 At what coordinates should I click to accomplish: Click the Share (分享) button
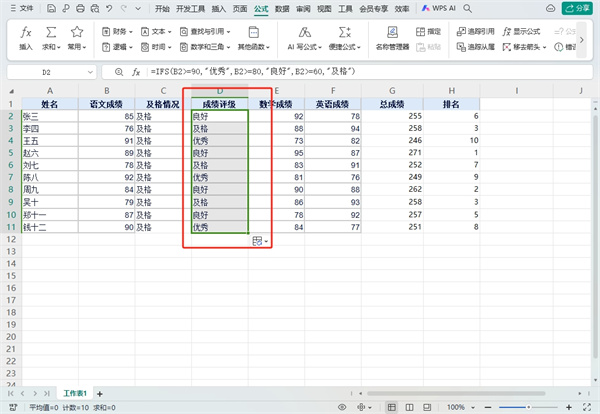(x=577, y=7)
